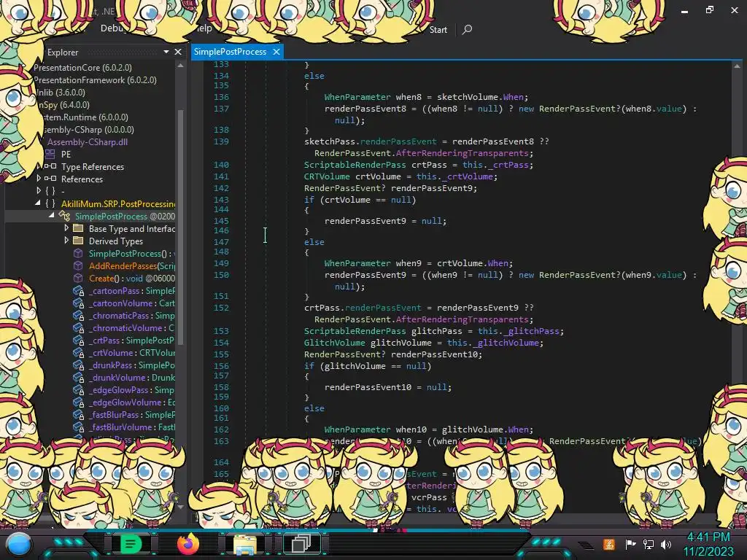Click the _edgeGlowPass field icon
Viewport: 747px width, 560px height.
(79, 389)
